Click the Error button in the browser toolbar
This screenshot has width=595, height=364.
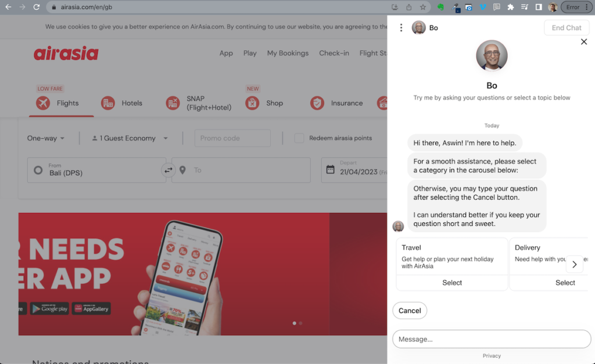click(x=576, y=7)
